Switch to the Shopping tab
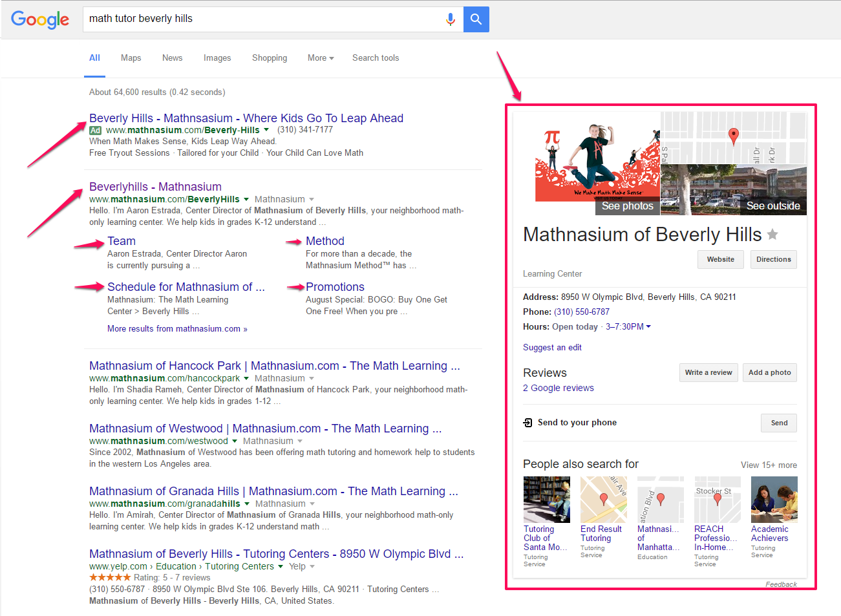The image size is (841, 616). coord(270,58)
